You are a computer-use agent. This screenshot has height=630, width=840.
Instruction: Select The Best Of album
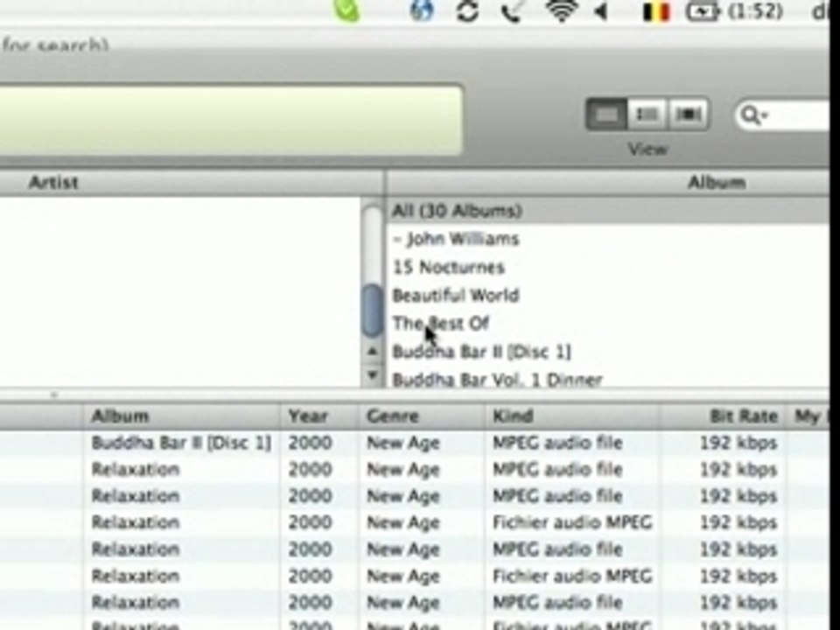(x=609, y=323)
